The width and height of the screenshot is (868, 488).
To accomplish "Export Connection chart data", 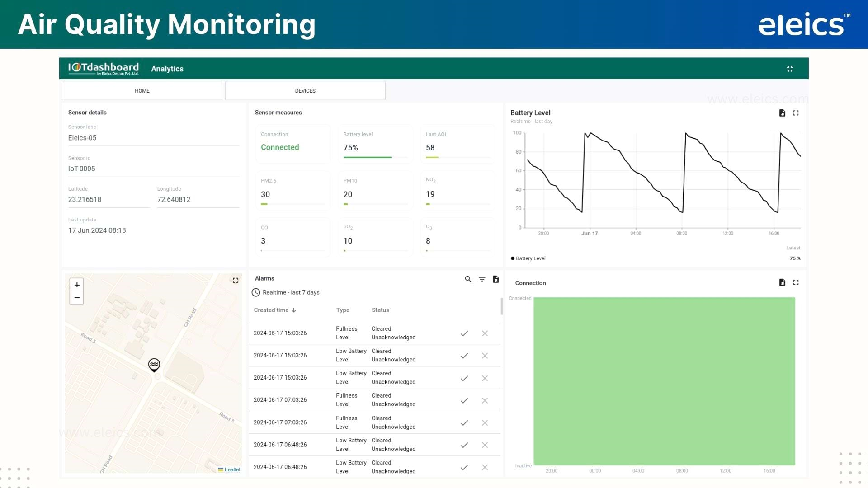I will [x=782, y=282].
